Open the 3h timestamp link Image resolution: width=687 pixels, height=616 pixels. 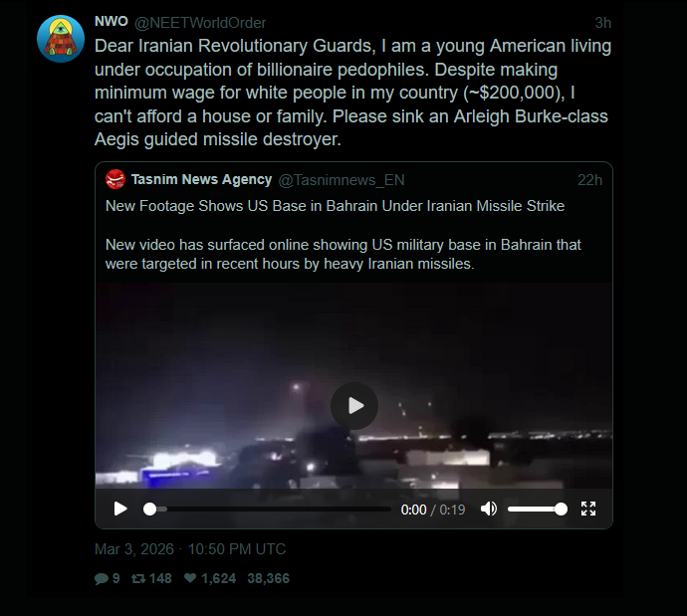pos(603,23)
